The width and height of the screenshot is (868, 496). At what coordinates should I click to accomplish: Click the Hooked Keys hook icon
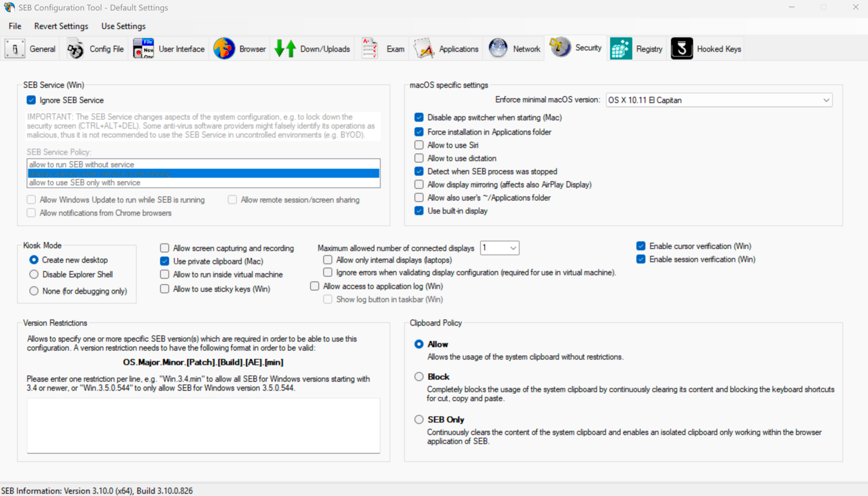coord(682,49)
